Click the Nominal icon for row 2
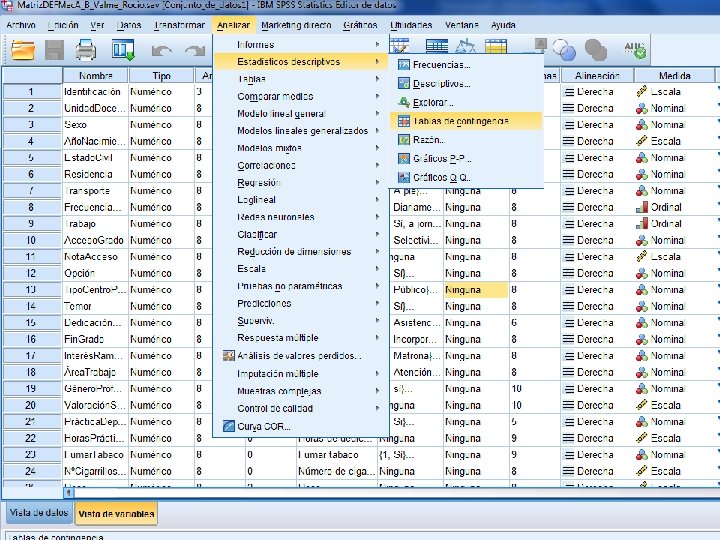Viewport: 720px width, 540px height. coord(642,108)
